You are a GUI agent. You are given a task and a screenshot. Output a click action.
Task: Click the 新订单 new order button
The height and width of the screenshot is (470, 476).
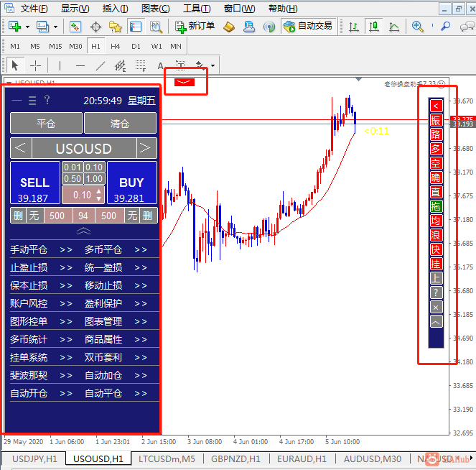click(x=195, y=27)
